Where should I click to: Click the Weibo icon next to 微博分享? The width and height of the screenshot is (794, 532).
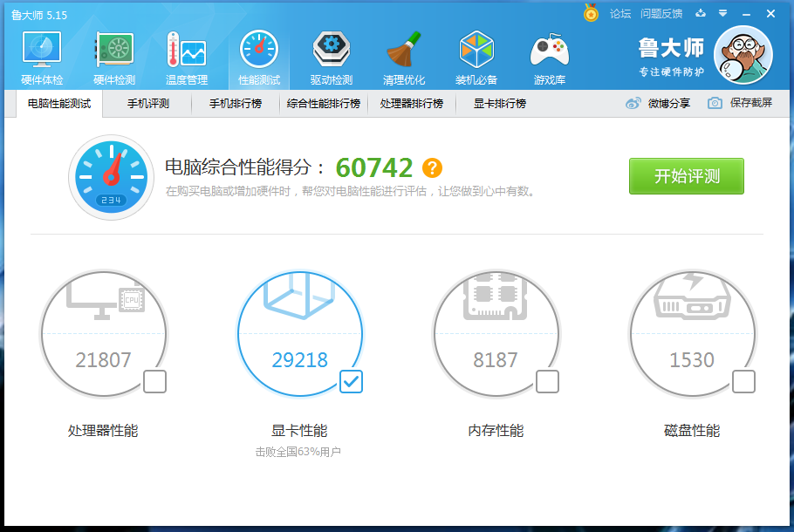633,103
